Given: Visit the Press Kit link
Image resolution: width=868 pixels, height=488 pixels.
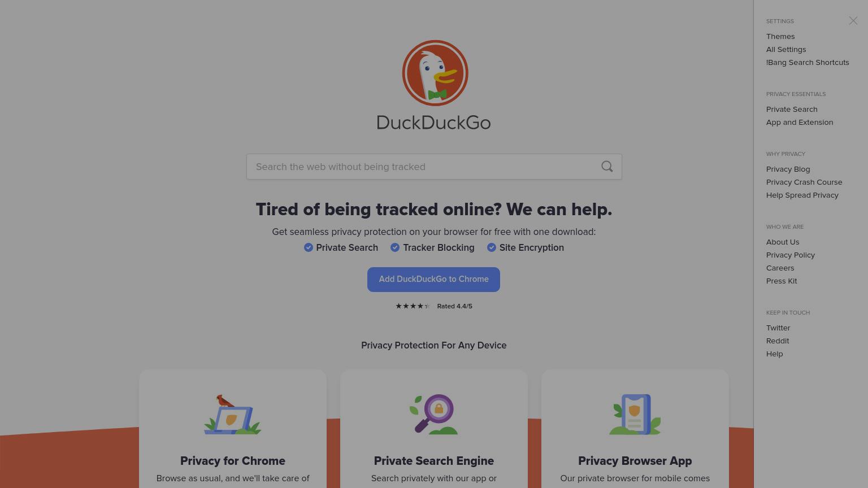Looking at the screenshot, I should tap(782, 281).
